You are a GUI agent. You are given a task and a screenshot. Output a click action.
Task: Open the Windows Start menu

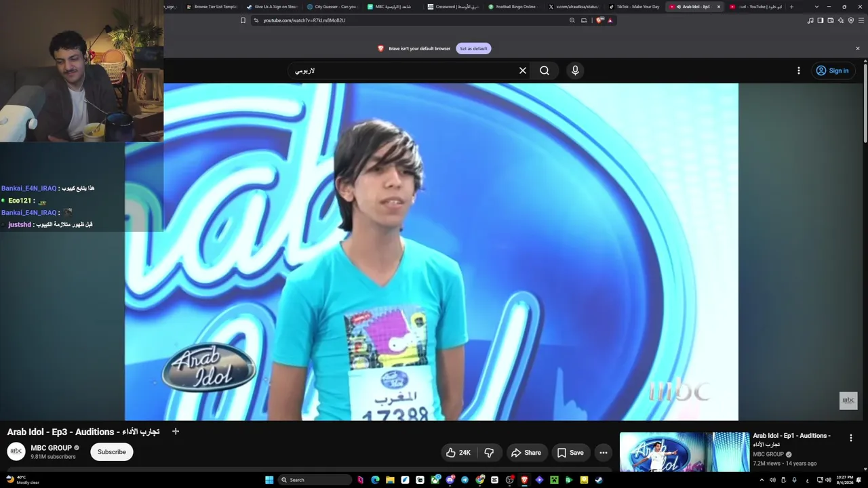pyautogui.click(x=269, y=480)
